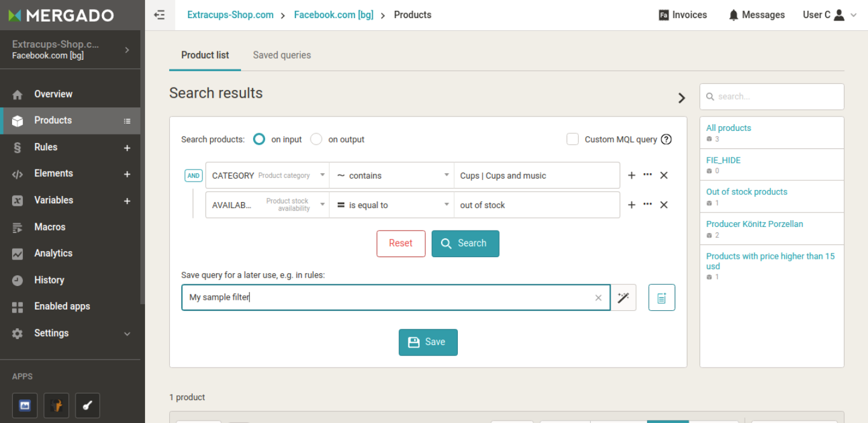Open more options via the ellipsis icon
Viewport: 868px width, 423px height.
[648, 175]
